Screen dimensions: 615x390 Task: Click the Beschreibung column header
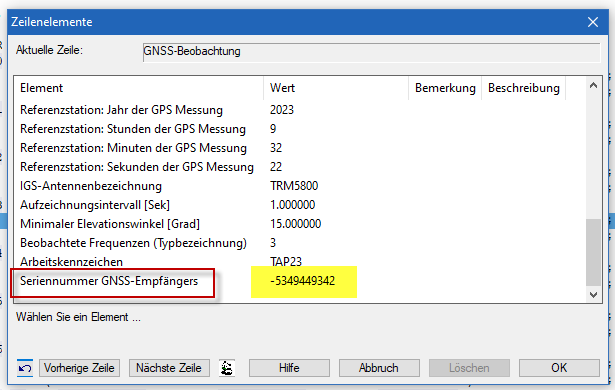pos(524,88)
